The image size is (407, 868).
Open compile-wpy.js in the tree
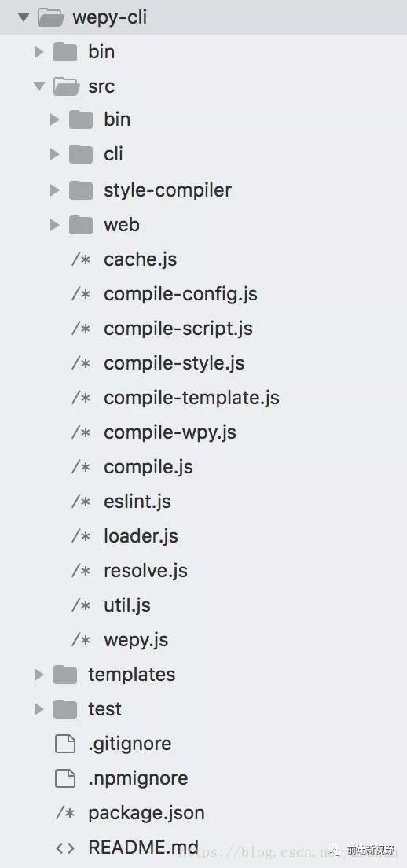(170, 432)
